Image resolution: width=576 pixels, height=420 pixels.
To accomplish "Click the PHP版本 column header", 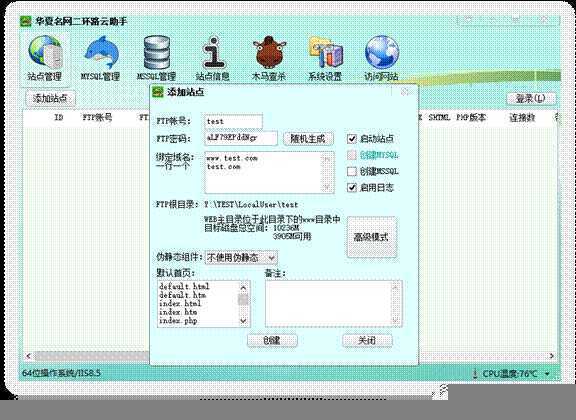I will (x=471, y=118).
